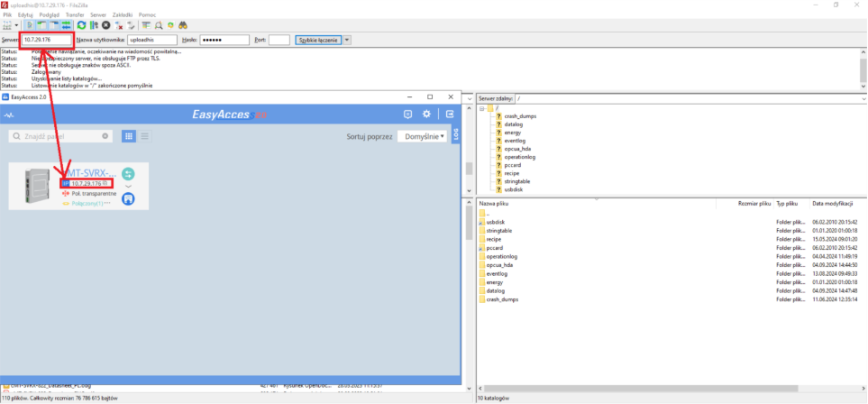Expand device card chevron arrow

(x=128, y=187)
